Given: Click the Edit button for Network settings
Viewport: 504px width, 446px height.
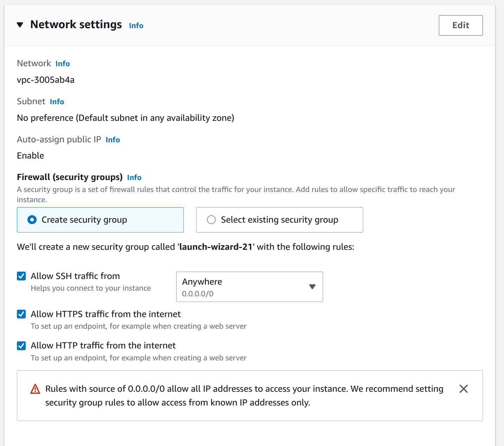Looking at the screenshot, I should pyautogui.click(x=460, y=25).
